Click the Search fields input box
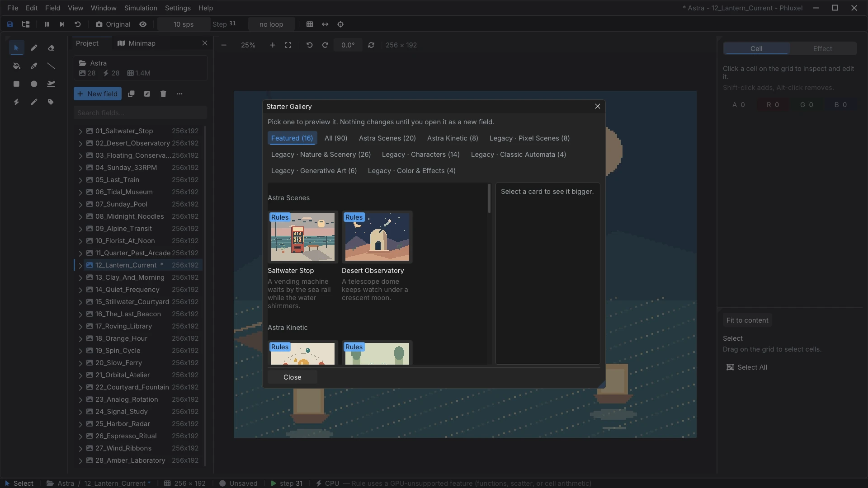The height and width of the screenshot is (488, 868). (140, 113)
